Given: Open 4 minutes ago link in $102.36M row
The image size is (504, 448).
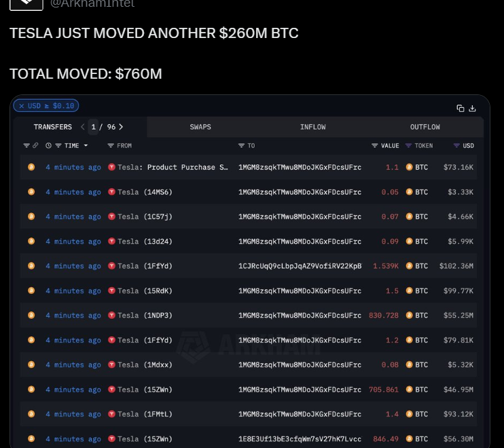Looking at the screenshot, I should click(73, 266).
